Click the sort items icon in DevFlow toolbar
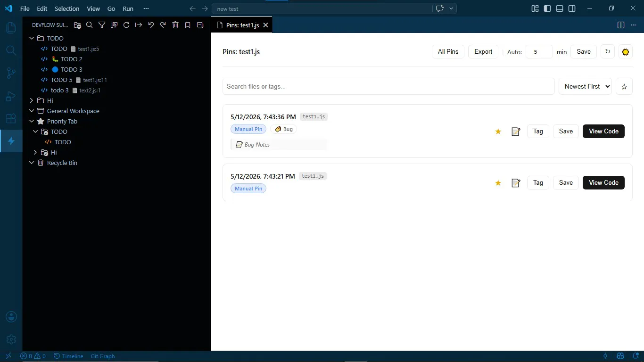 114,25
